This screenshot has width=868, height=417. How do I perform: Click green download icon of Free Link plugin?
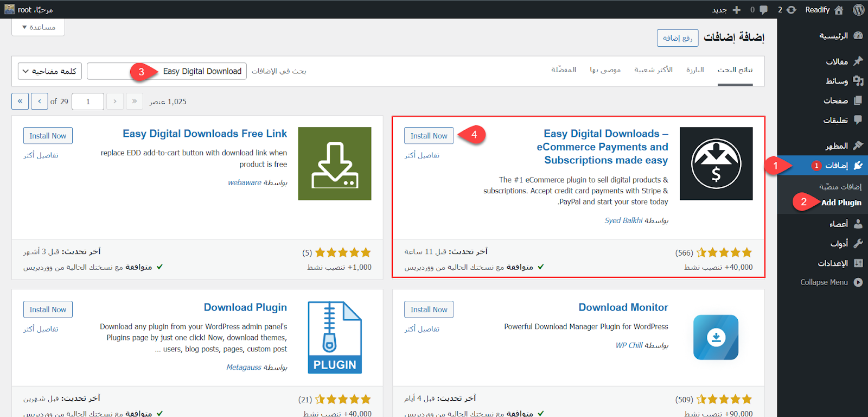(x=335, y=163)
